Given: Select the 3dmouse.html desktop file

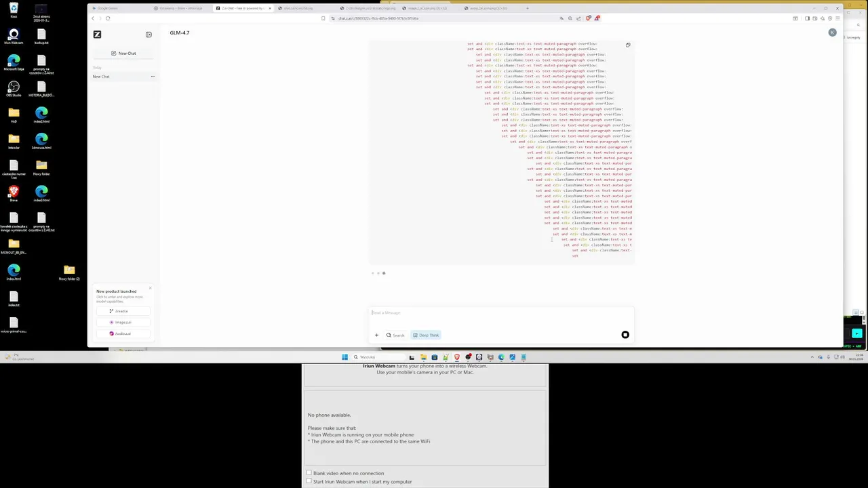Looking at the screenshot, I should pos(41,142).
